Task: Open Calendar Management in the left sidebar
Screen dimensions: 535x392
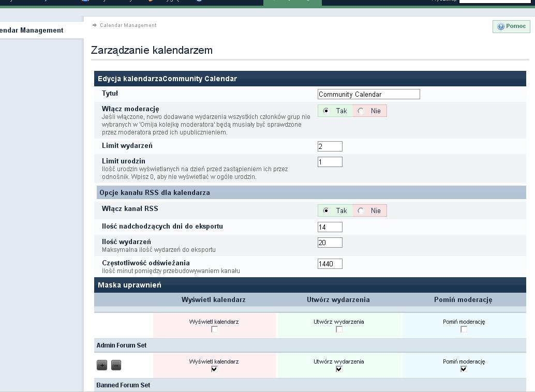Action: point(32,31)
